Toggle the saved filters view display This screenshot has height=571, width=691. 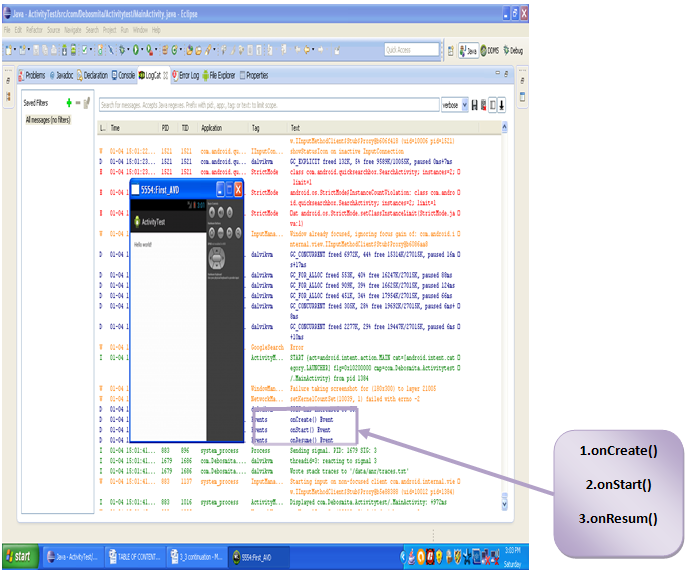(x=493, y=105)
